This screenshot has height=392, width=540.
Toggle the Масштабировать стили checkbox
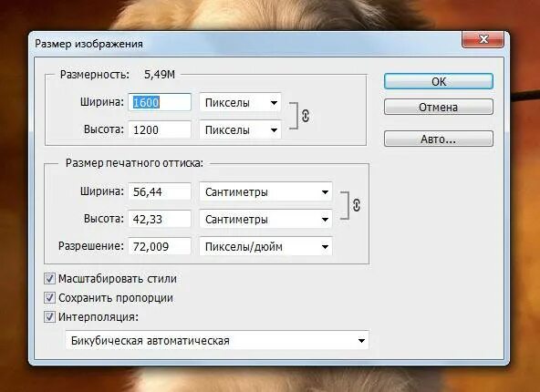coord(49,278)
